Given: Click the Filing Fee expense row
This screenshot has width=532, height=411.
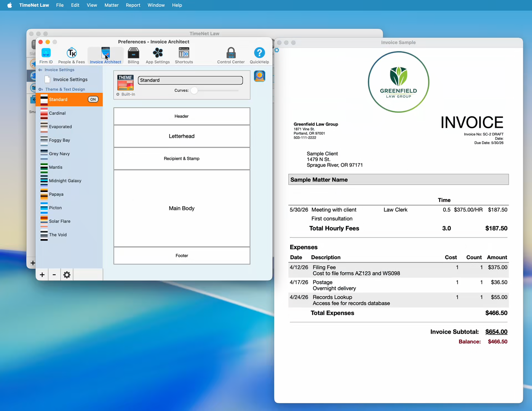Looking at the screenshot, I should (398, 270).
